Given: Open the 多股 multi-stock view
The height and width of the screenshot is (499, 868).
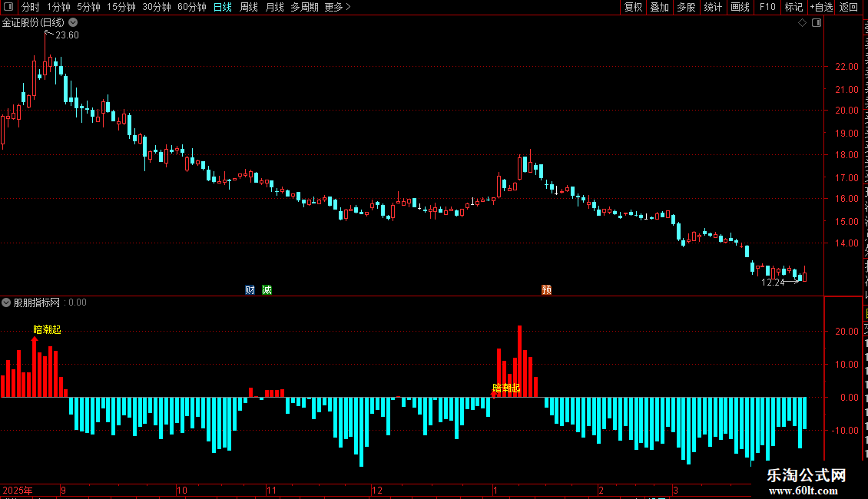Looking at the screenshot, I should pyautogui.click(x=686, y=7).
